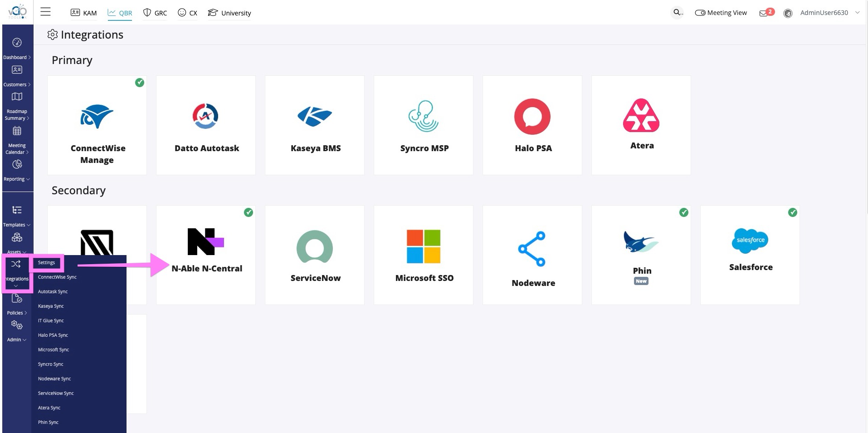Open Halo PSA Sync menu item
The width and height of the screenshot is (868, 433).
[53, 335]
